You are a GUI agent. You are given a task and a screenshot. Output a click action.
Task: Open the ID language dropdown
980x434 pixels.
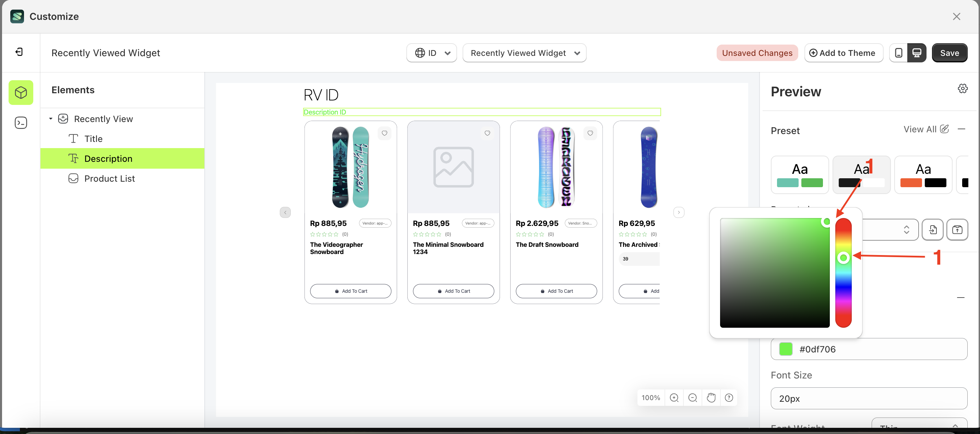tap(431, 52)
